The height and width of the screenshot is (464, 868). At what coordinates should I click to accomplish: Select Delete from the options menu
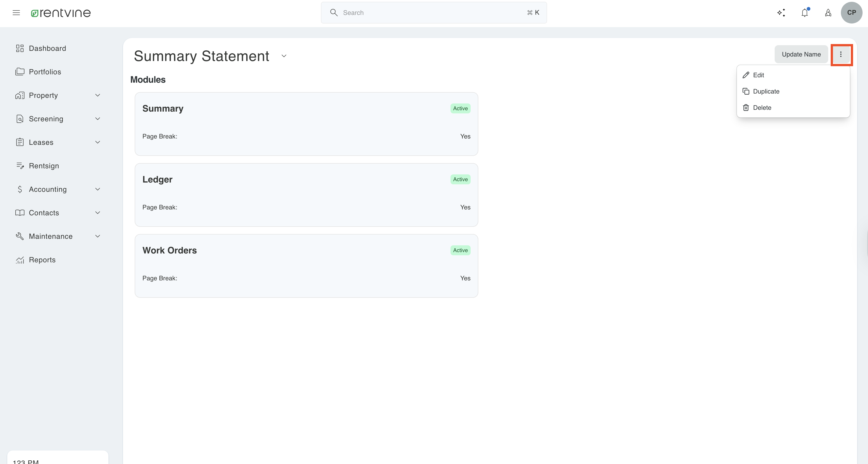(762, 108)
